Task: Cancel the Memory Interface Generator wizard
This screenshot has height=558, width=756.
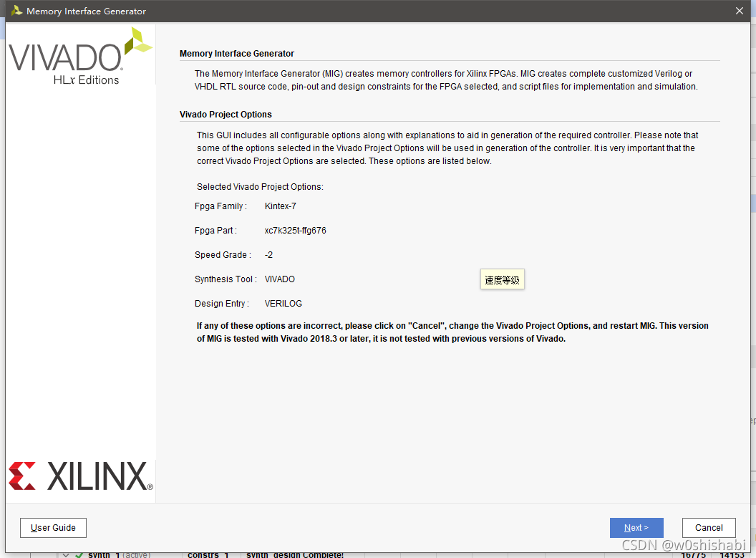Action: tap(709, 528)
